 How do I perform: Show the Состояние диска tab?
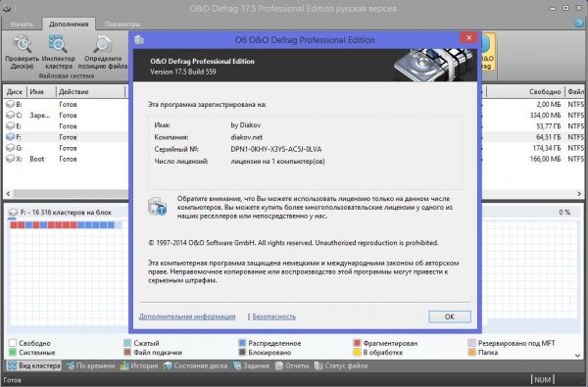(195, 365)
